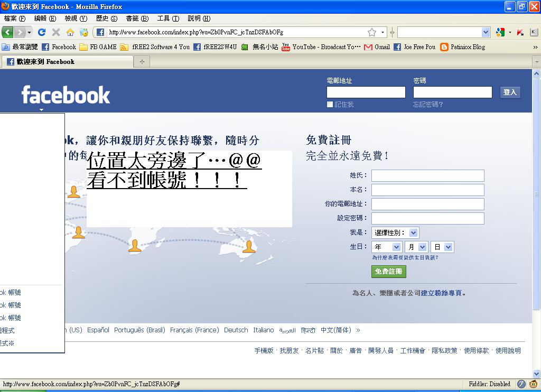The image size is (541, 392).
Task: Click the toolbar icon next to Home
Action: 84,32
